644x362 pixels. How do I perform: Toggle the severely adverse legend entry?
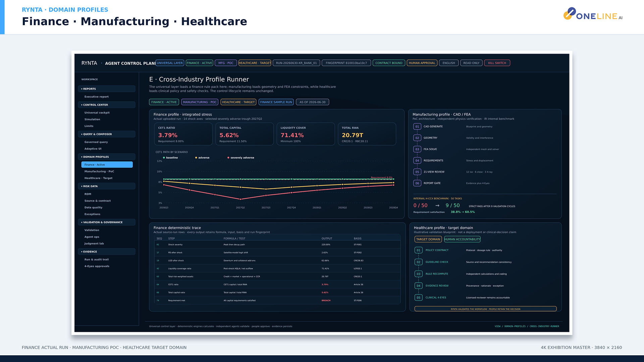[x=241, y=158]
